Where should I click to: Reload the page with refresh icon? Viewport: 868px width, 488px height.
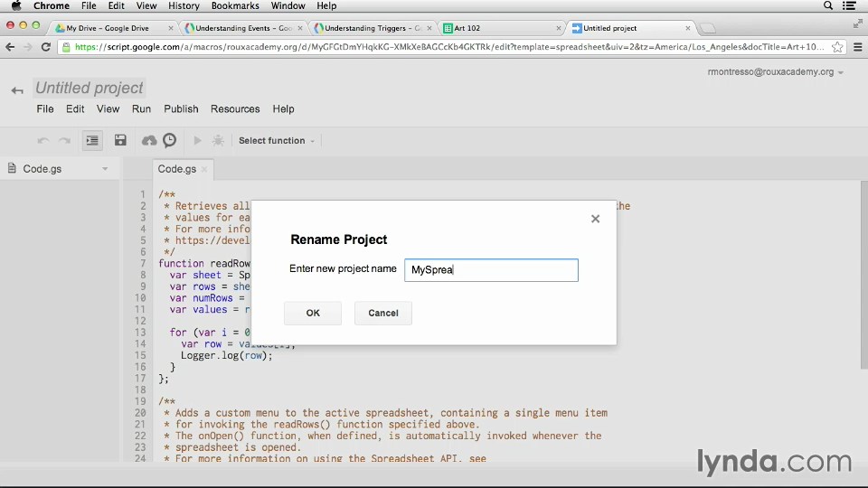coord(46,47)
